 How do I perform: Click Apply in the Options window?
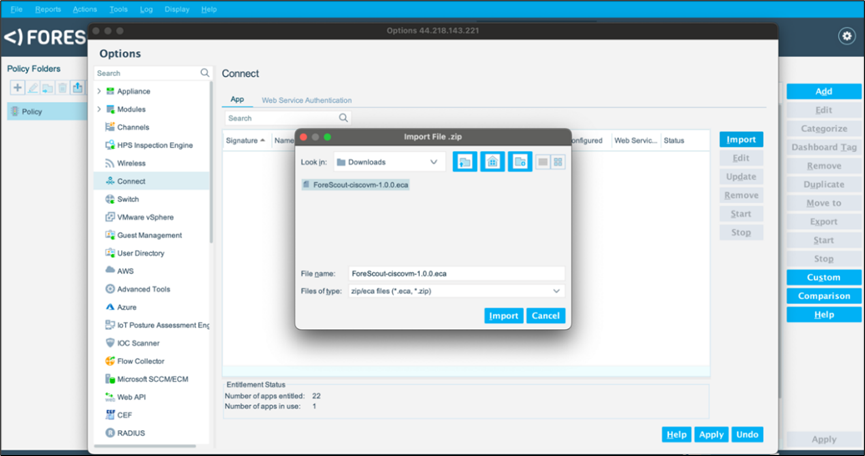(x=711, y=434)
